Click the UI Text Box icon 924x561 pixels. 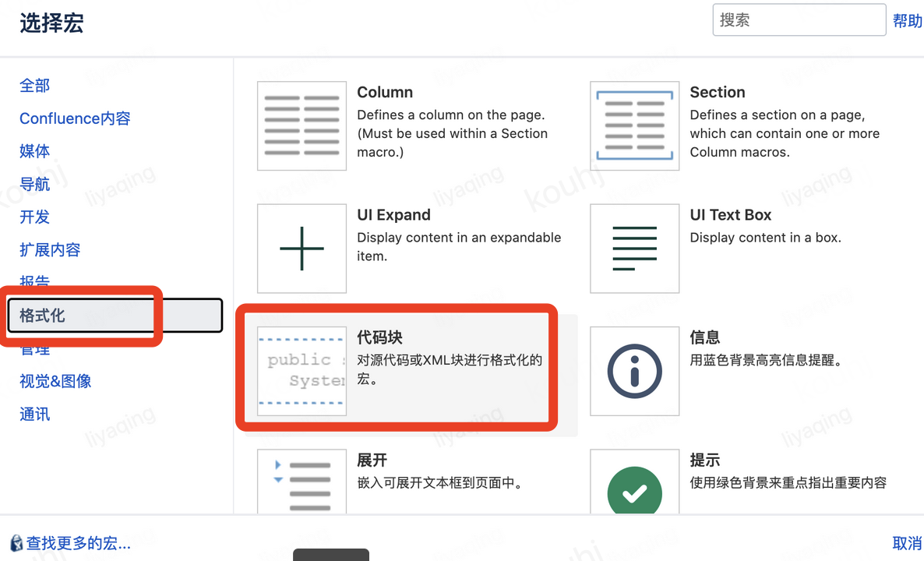(634, 248)
